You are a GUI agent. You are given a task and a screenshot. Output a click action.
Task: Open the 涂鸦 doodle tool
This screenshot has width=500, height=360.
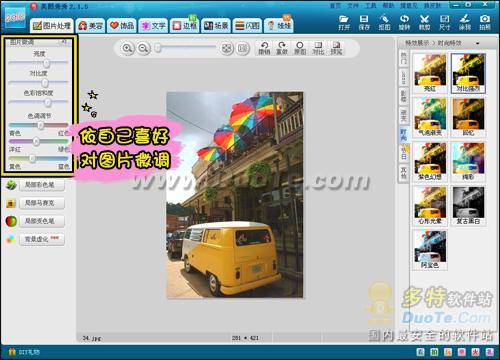tap(465, 23)
